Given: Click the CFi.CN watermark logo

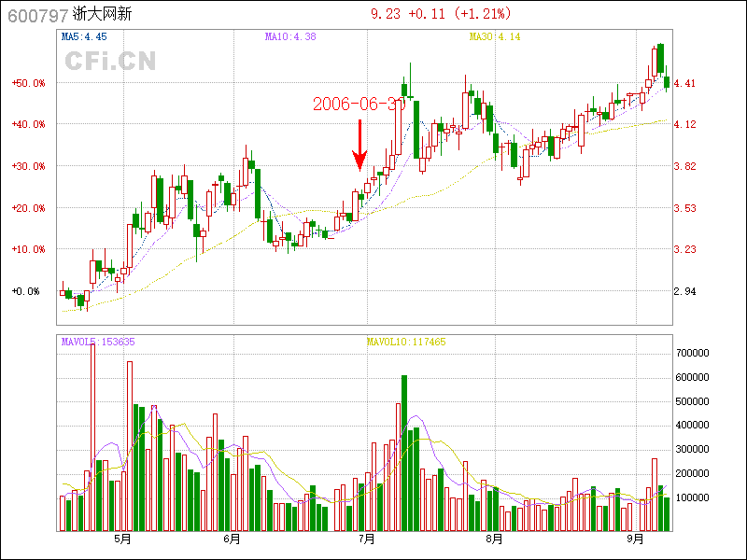Looking at the screenshot, I should pos(110,61).
